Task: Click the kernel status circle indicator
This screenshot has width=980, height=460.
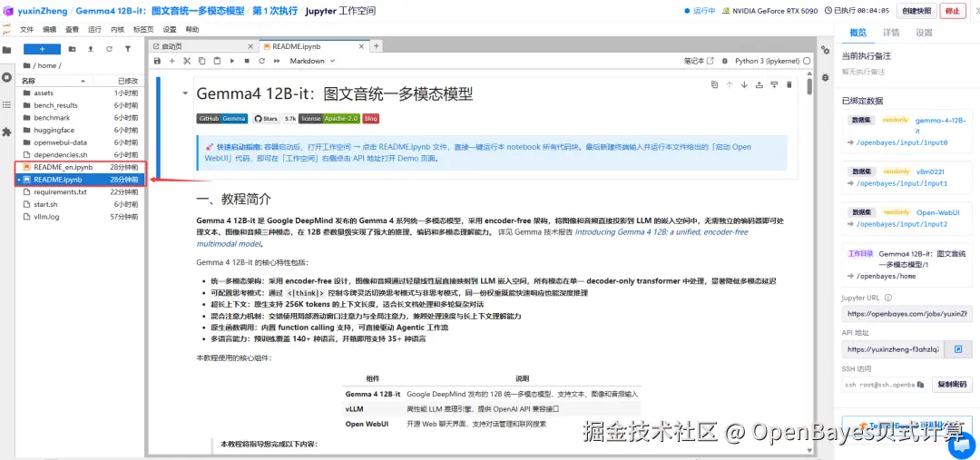Action: coord(807,62)
